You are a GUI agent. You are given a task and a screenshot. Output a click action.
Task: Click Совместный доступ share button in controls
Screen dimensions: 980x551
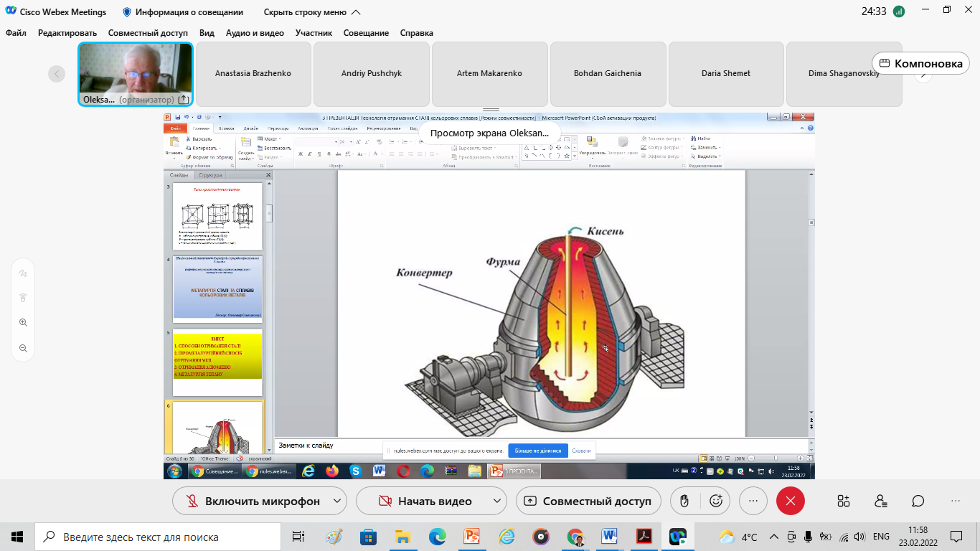pyautogui.click(x=589, y=501)
